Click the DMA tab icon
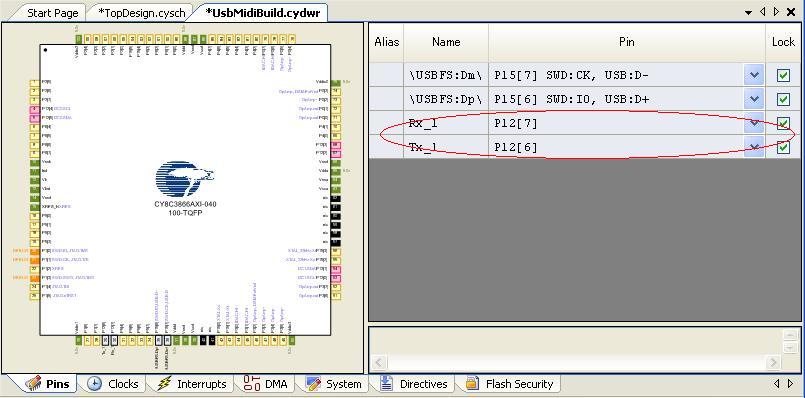This screenshot has width=805, height=398. [x=252, y=384]
